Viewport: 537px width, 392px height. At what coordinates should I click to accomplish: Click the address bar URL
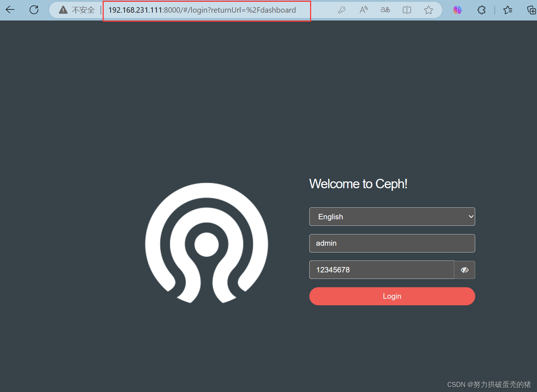pyautogui.click(x=202, y=10)
